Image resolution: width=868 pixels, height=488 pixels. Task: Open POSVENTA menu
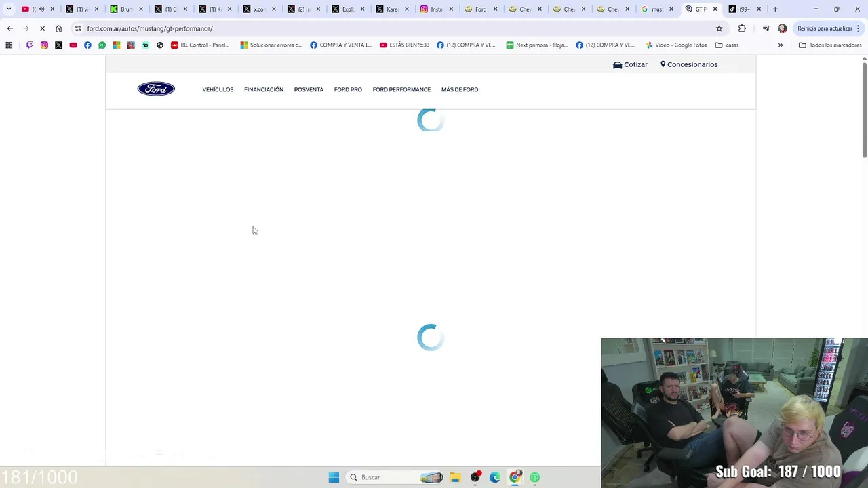(309, 89)
